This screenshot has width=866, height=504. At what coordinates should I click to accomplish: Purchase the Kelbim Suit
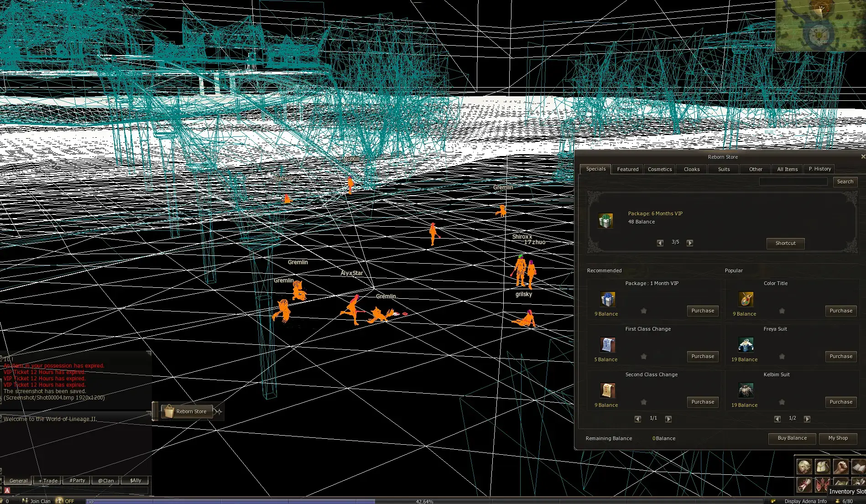841,402
